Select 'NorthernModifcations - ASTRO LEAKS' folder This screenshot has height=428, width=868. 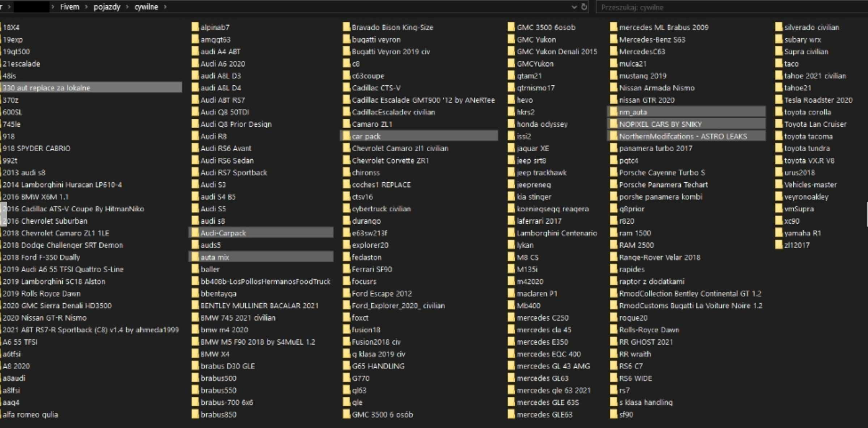coord(686,136)
